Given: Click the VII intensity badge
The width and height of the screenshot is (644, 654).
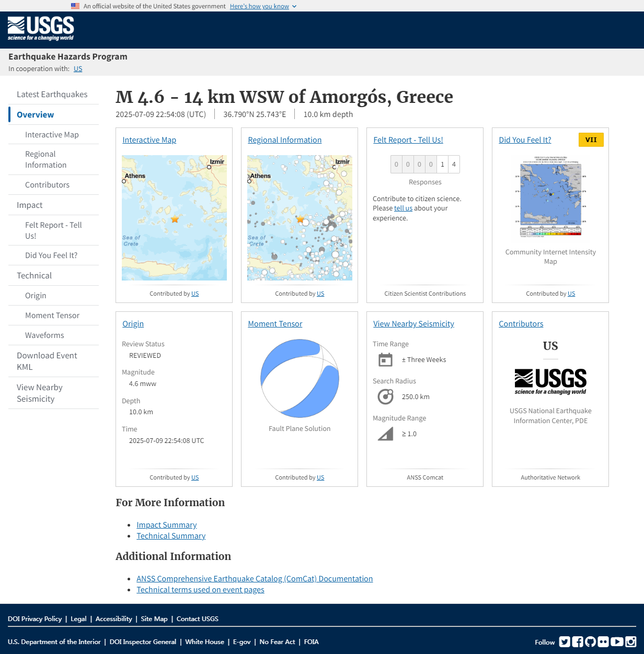Looking at the screenshot, I should click(x=591, y=140).
